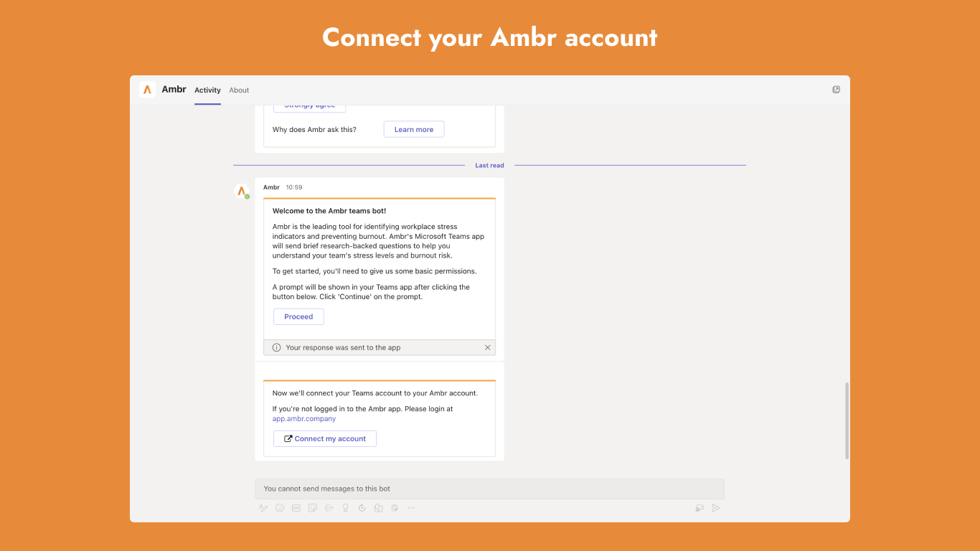Open the sticker picker icon
The width and height of the screenshot is (980, 551).
pos(313,508)
